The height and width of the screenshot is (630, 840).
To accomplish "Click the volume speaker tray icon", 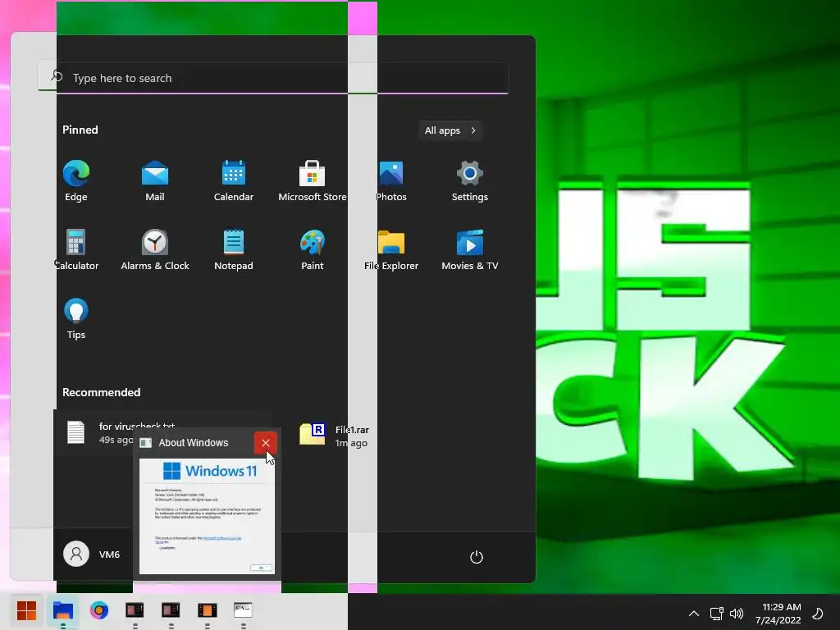I will click(737, 614).
